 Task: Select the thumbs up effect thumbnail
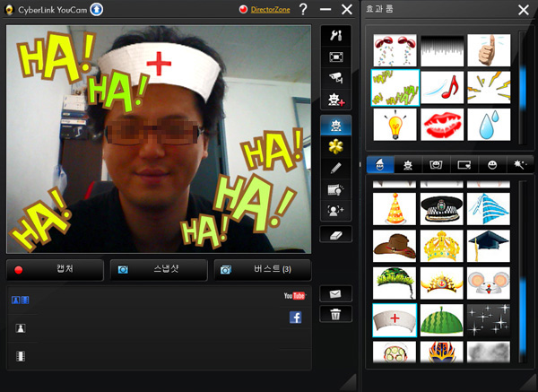pyautogui.click(x=489, y=50)
